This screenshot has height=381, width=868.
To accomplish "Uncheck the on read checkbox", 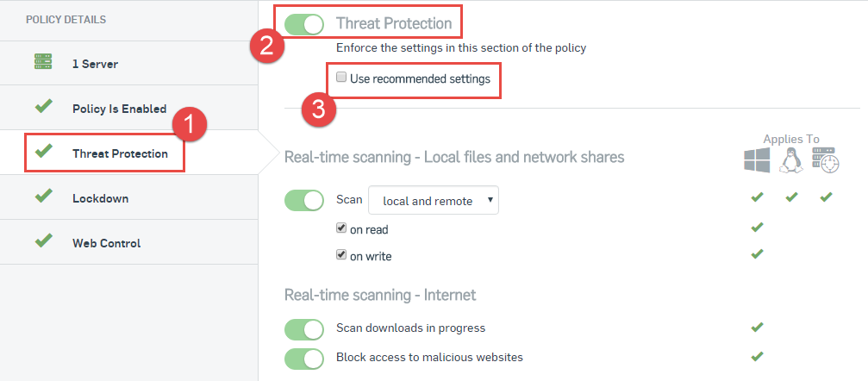I will (341, 228).
